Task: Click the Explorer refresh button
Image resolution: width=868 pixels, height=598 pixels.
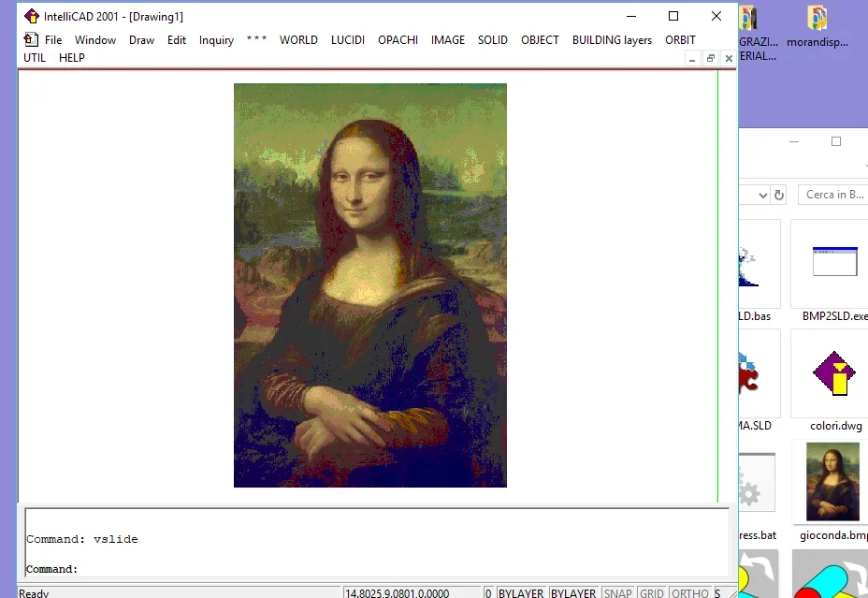Action: [x=779, y=195]
